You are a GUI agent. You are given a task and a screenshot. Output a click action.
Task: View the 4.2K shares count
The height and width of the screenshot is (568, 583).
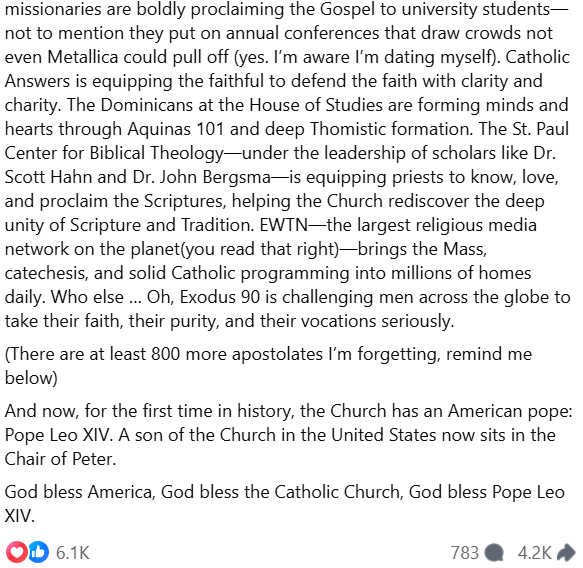coord(535,553)
